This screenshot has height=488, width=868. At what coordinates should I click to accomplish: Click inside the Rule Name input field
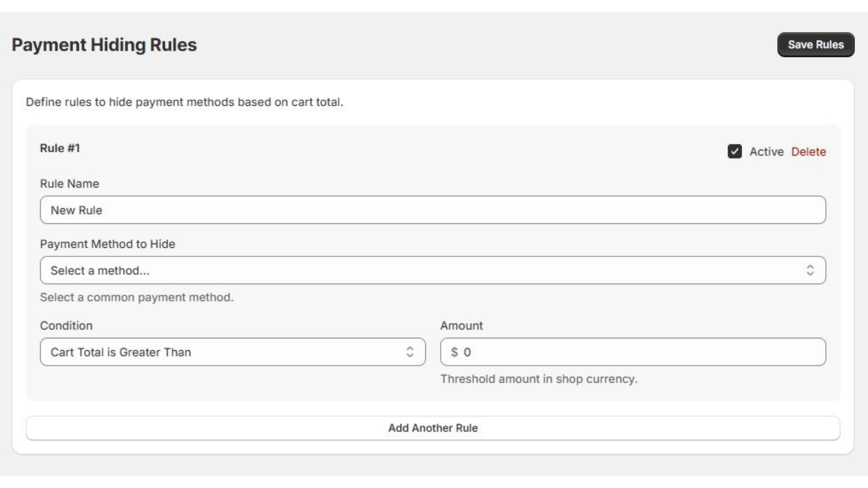(x=432, y=210)
